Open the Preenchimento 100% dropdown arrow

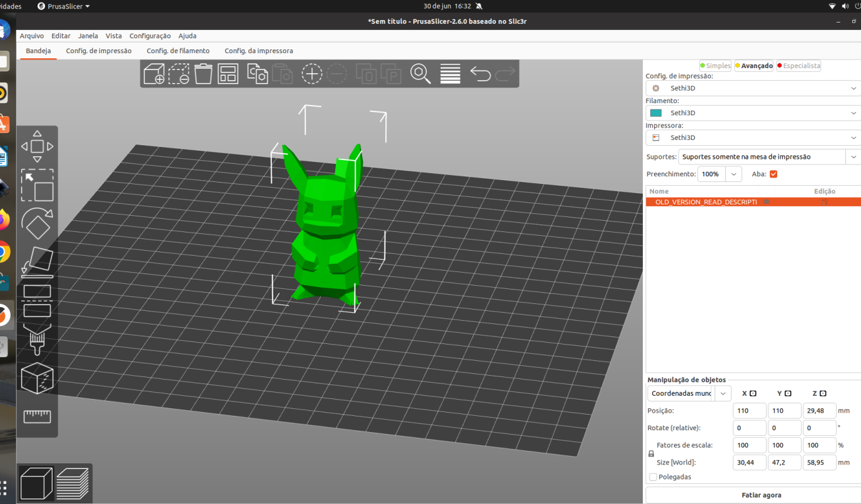[734, 174]
